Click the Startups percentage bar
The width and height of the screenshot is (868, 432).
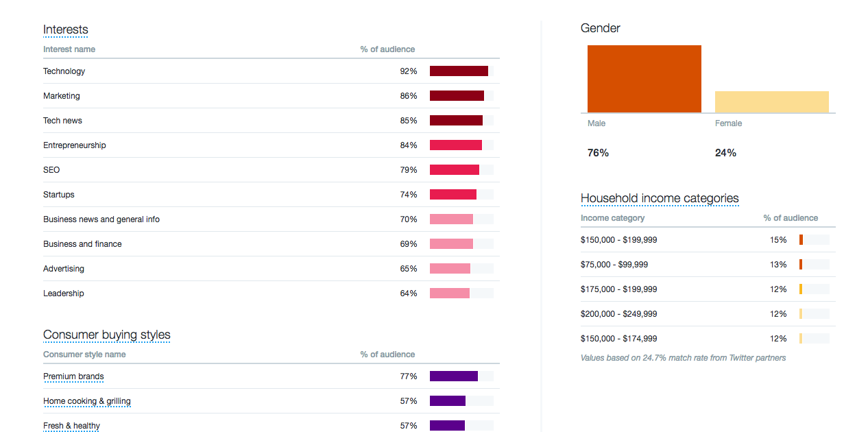tap(453, 194)
